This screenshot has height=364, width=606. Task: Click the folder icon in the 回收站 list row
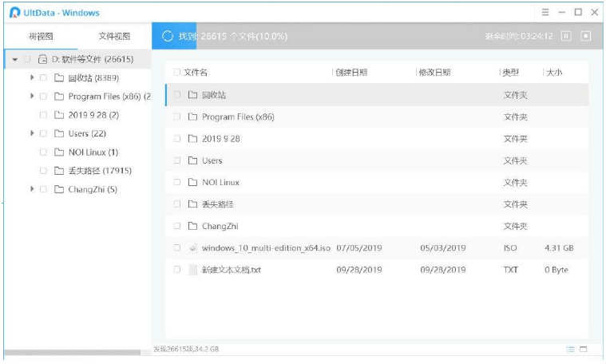(192, 95)
